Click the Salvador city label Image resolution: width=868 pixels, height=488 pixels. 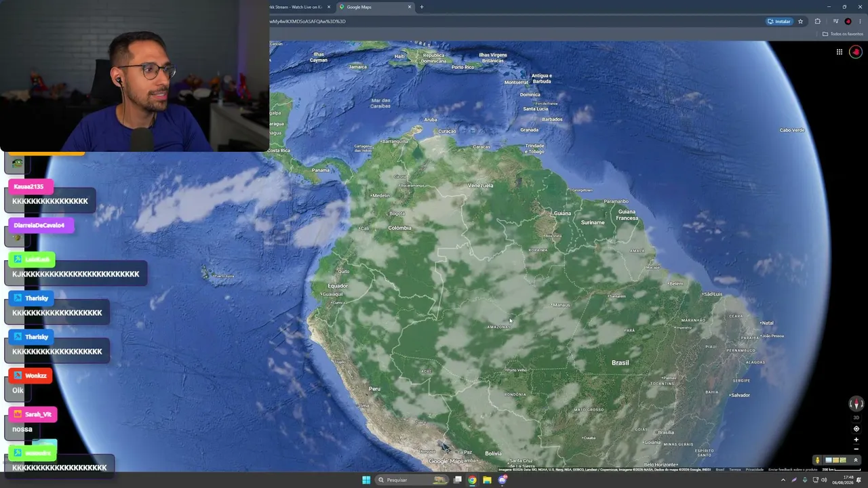[x=739, y=395]
